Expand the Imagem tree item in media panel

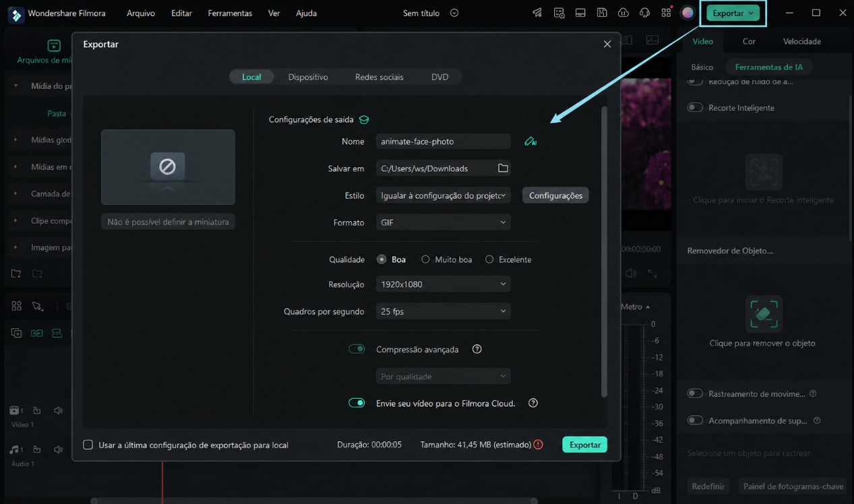point(16,247)
